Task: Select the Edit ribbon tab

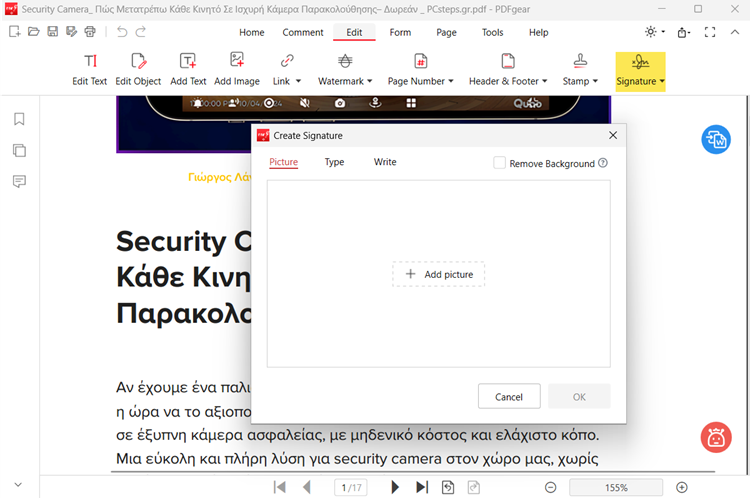Action: coord(354,33)
